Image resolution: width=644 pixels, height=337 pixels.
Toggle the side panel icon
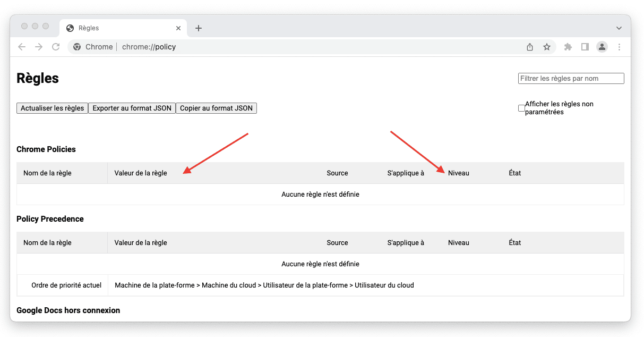click(x=585, y=47)
